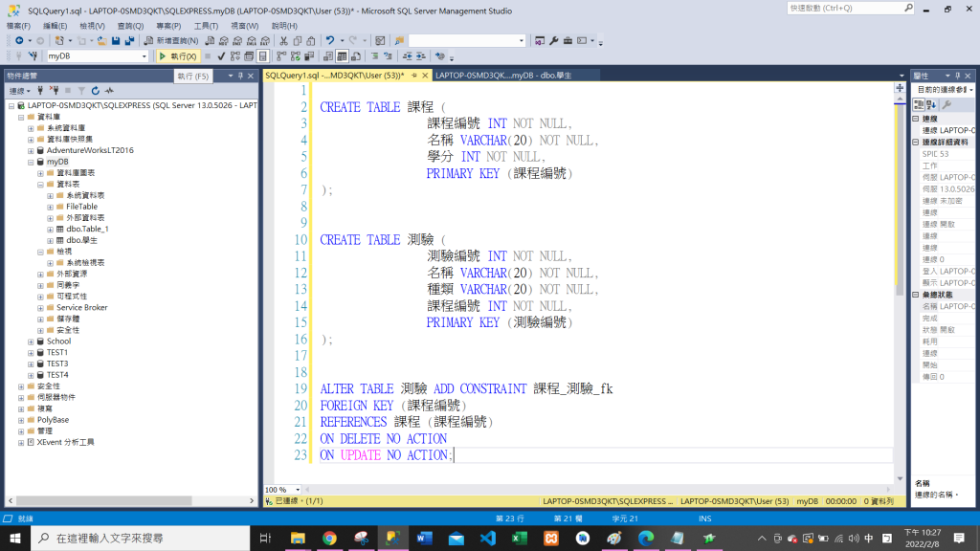Toggle Results to File mode

[356, 56]
